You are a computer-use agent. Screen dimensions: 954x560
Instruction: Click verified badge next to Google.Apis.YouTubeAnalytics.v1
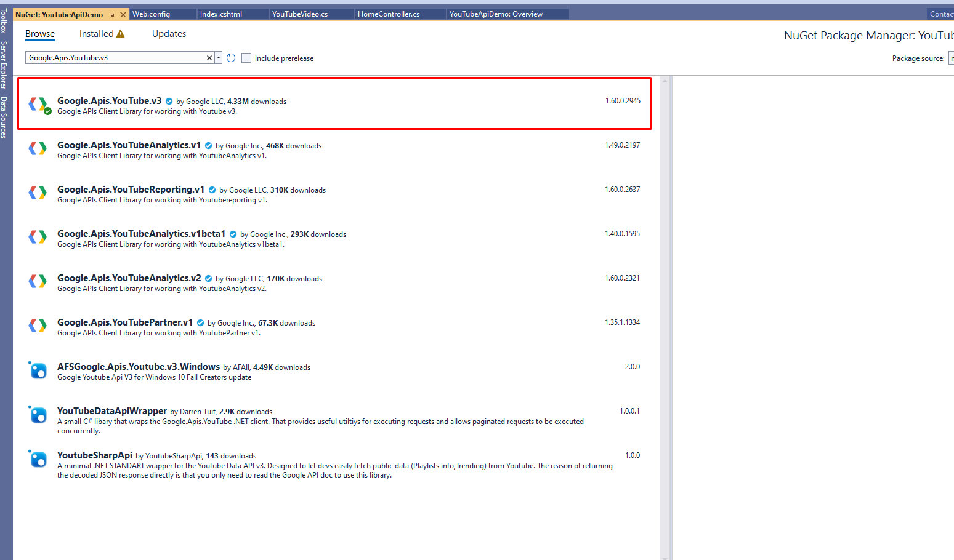tap(209, 146)
